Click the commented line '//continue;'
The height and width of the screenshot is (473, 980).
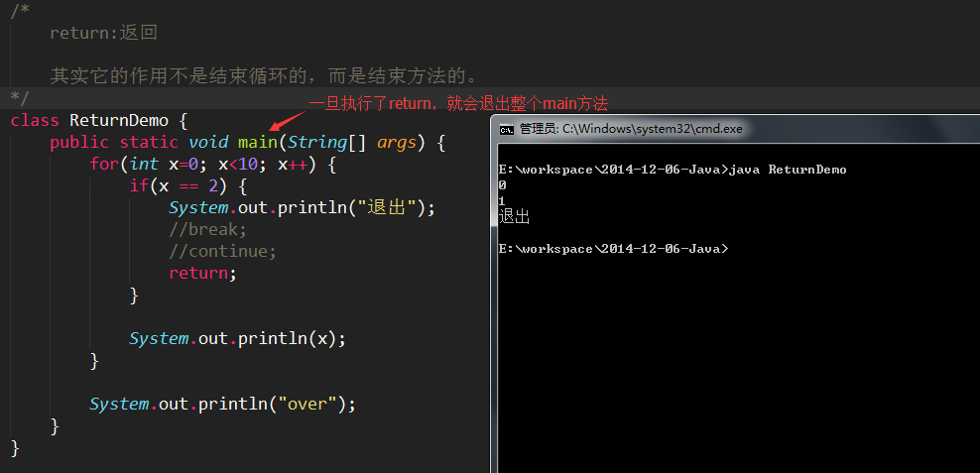[x=222, y=251]
